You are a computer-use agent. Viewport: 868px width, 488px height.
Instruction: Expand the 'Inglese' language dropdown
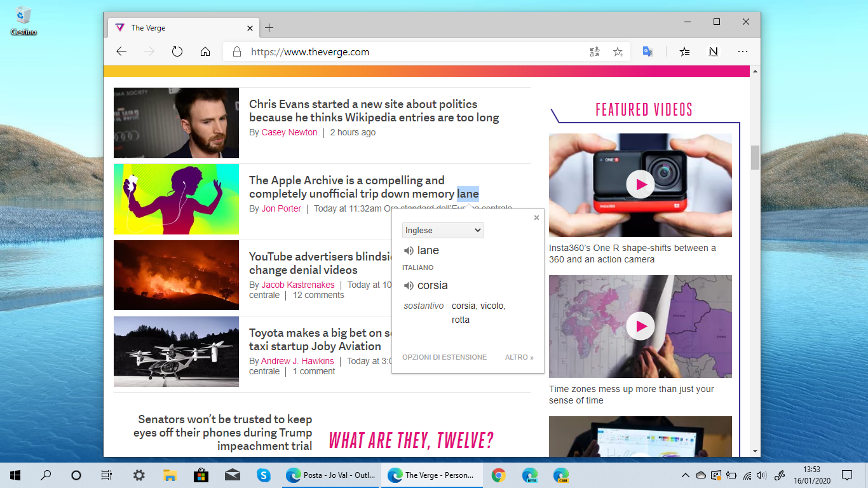coord(442,230)
